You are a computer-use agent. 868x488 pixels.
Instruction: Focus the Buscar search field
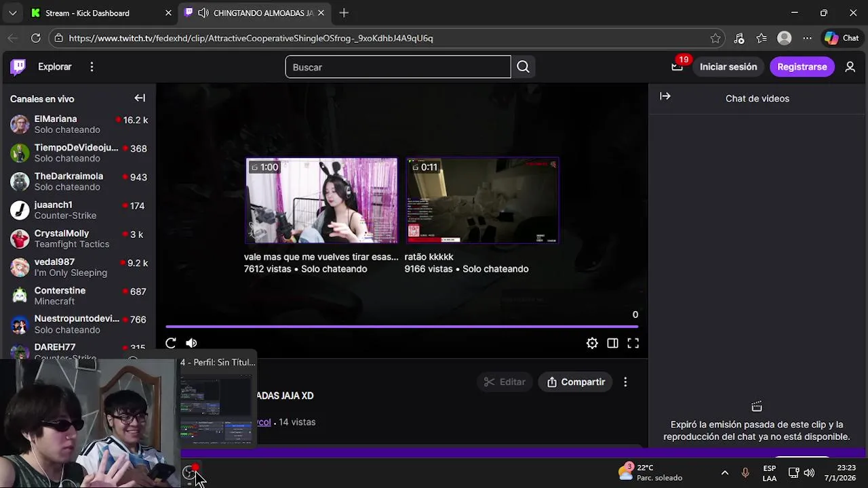pos(398,66)
